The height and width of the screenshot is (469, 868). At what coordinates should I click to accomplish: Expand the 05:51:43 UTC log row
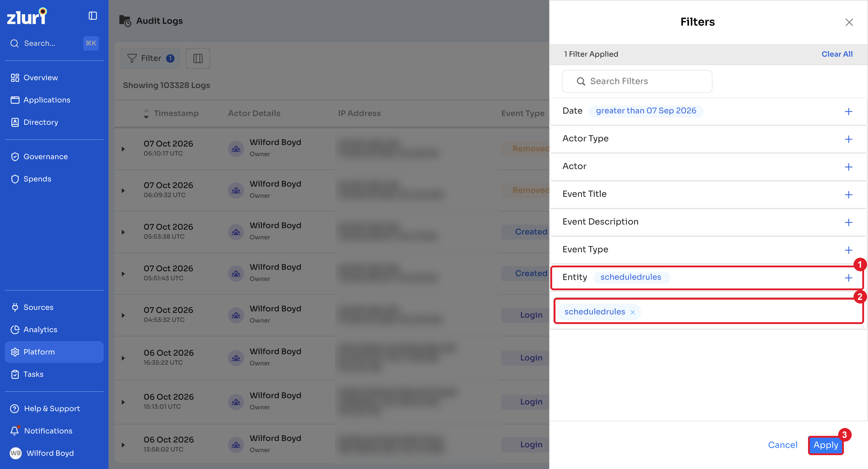123,274
